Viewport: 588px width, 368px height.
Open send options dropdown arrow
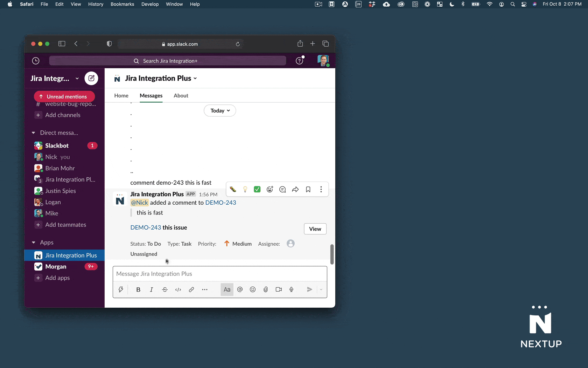pos(321,289)
